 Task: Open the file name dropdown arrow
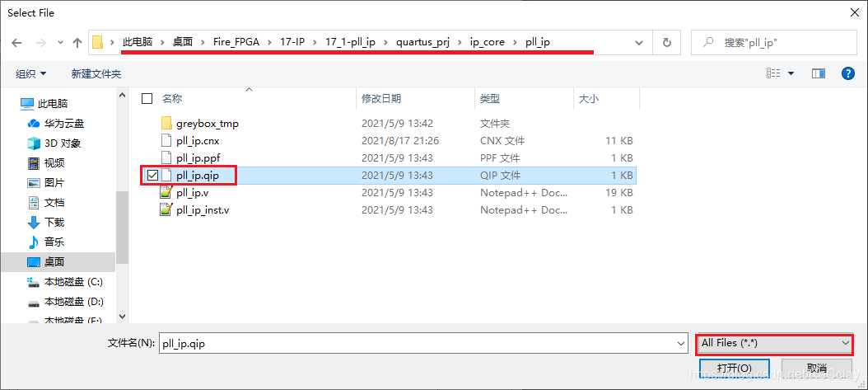click(x=681, y=344)
